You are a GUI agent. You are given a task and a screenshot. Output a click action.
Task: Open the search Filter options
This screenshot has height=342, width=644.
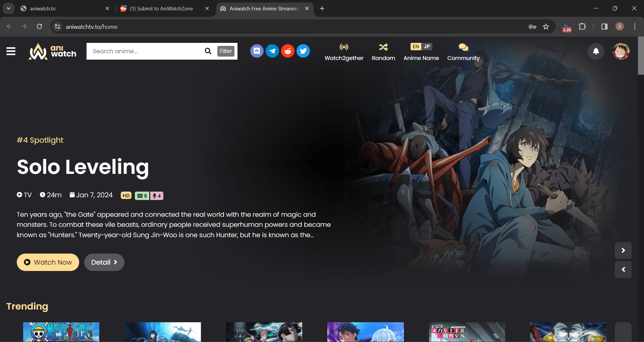click(226, 51)
